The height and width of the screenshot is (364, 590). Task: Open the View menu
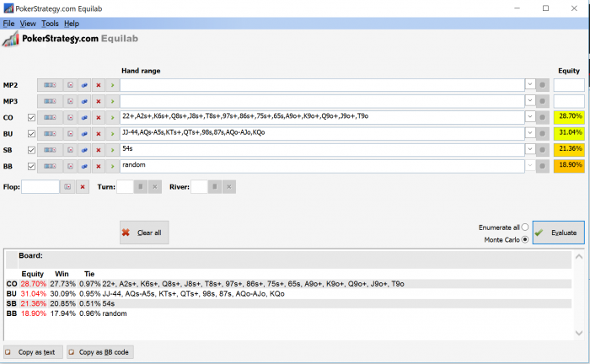pos(28,24)
